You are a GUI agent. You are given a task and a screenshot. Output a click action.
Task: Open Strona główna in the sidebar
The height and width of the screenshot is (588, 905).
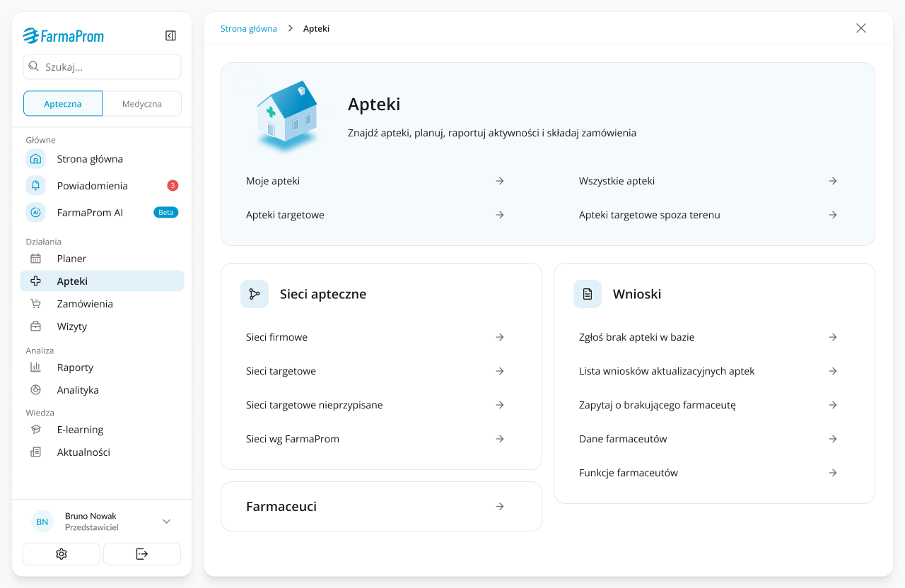(x=102, y=159)
